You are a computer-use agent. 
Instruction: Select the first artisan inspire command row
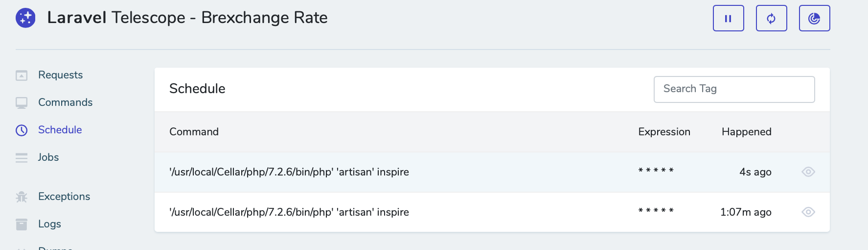click(289, 172)
